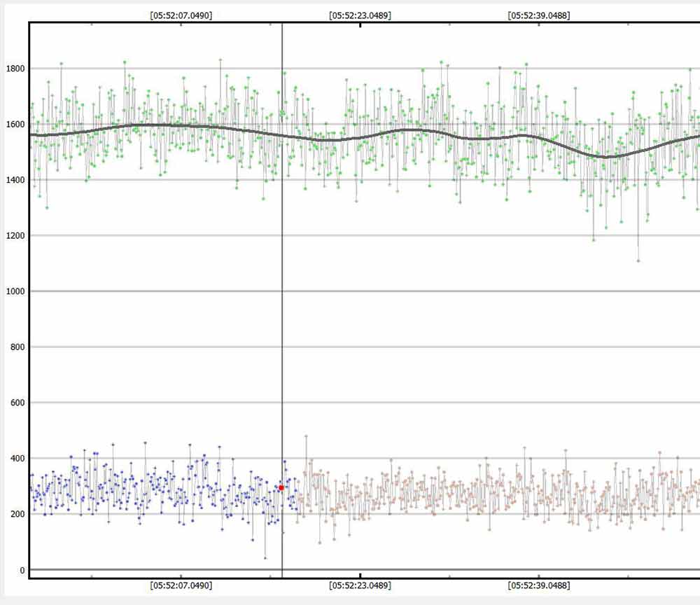Click the 0 y-axis label

22,570
